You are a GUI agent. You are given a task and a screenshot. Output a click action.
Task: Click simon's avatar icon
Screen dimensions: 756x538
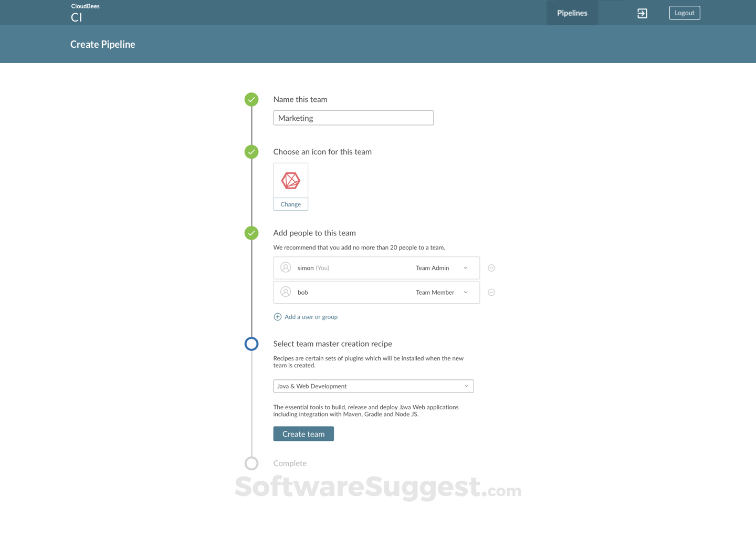tap(286, 267)
